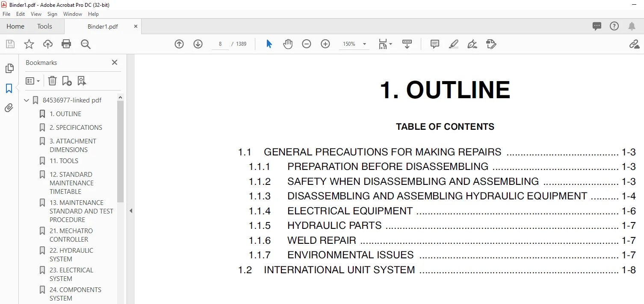
Task: Open the Sign document pen tool
Action: click(x=473, y=44)
